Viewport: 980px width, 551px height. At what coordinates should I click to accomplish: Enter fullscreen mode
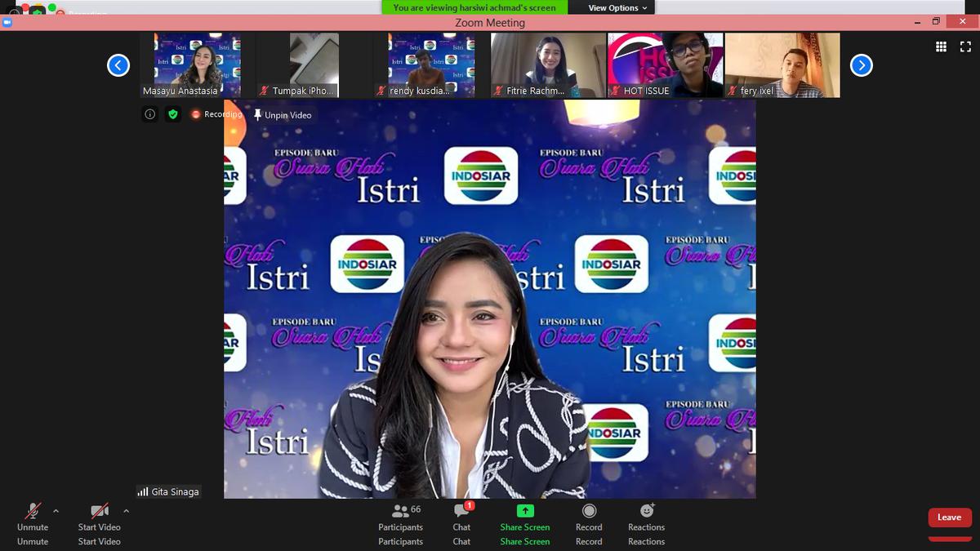(967, 47)
